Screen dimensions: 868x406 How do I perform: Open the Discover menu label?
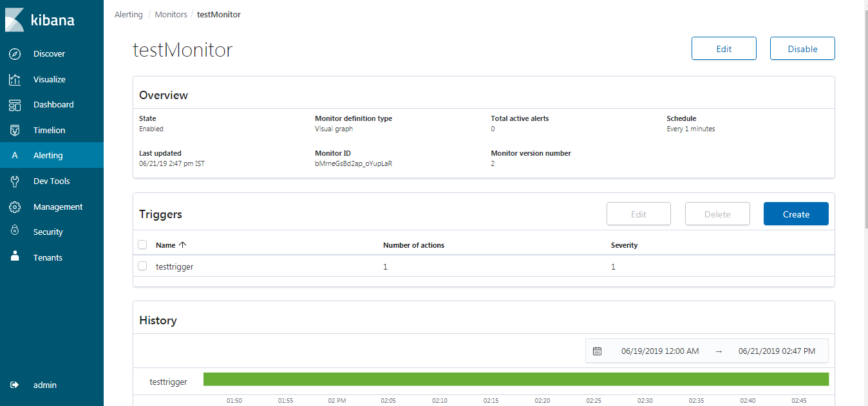point(49,54)
